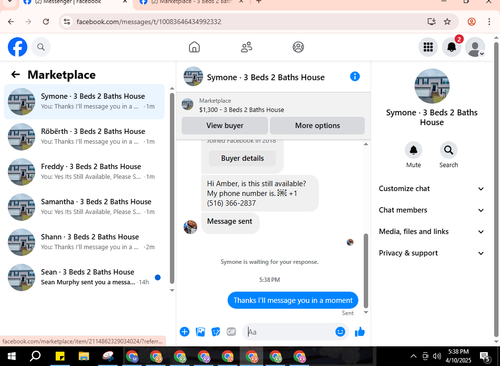Expand the Chat members section
Viewport: 500px width, 366px height.
coord(431,210)
